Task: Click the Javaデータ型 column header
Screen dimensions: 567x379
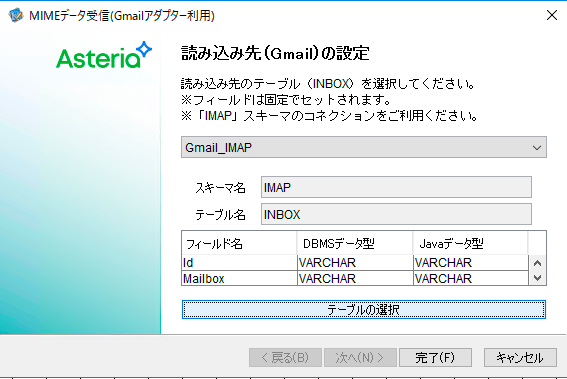Action: (470, 243)
